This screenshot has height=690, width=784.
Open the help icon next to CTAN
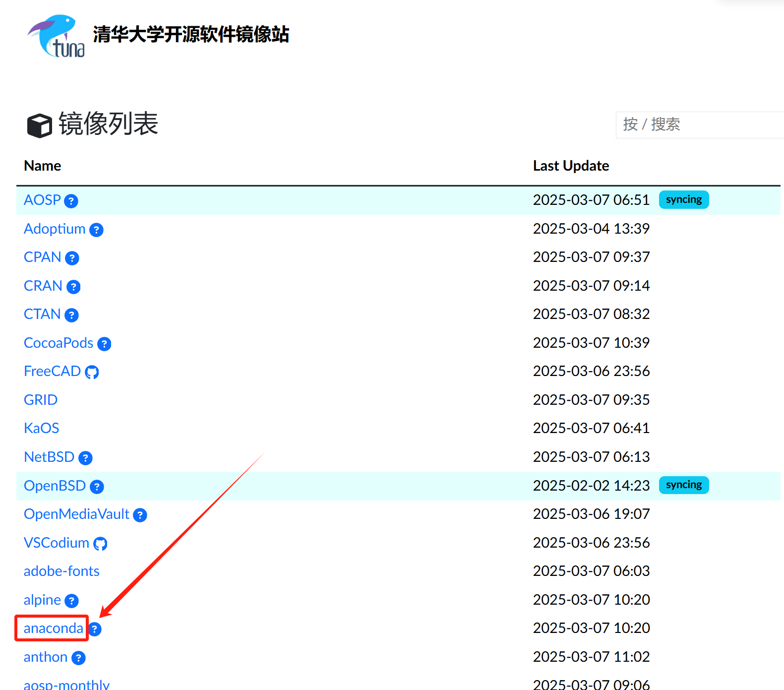(x=71, y=315)
